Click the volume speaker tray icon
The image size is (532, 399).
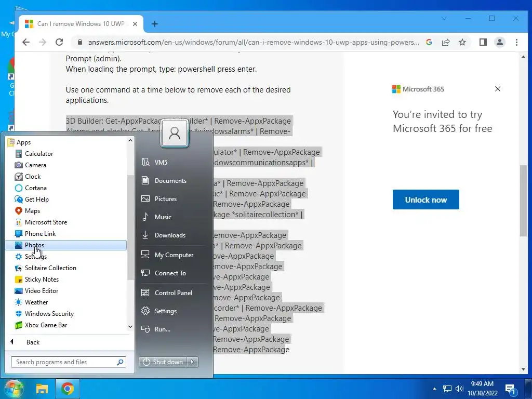click(459, 389)
